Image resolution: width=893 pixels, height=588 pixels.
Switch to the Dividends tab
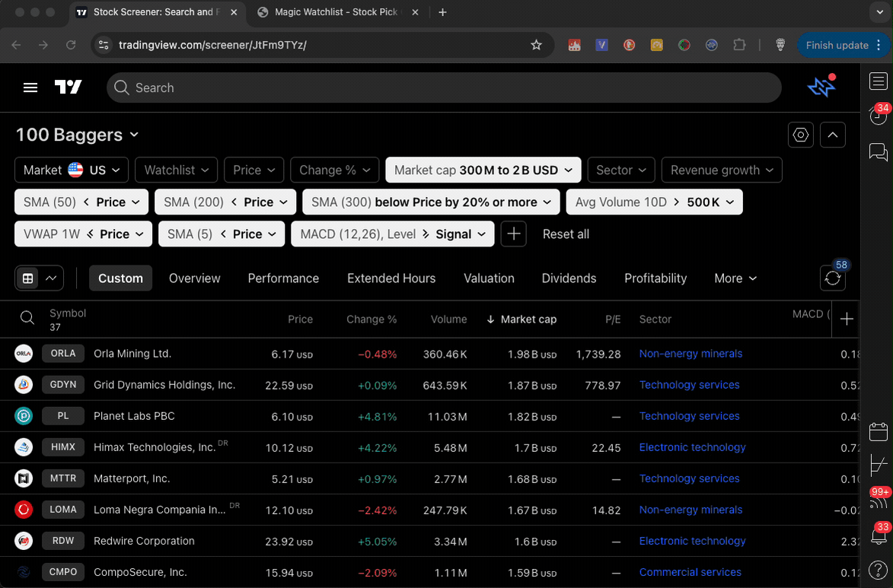click(x=569, y=278)
